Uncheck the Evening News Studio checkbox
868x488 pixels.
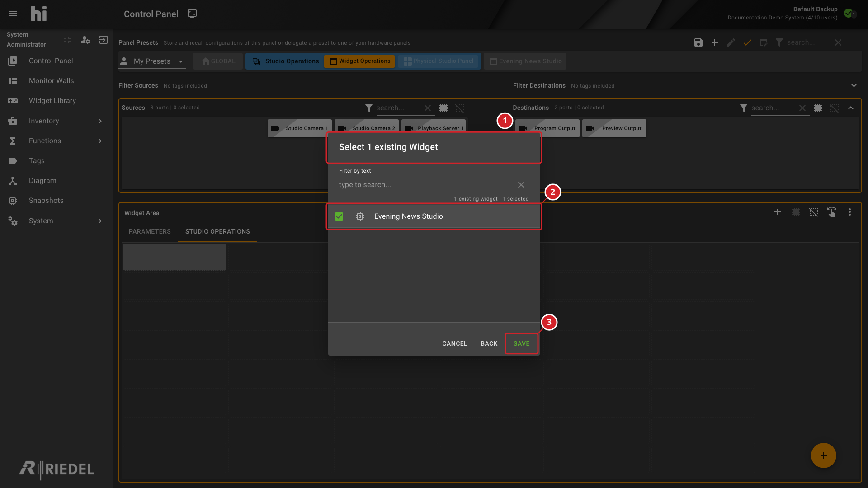click(339, 216)
